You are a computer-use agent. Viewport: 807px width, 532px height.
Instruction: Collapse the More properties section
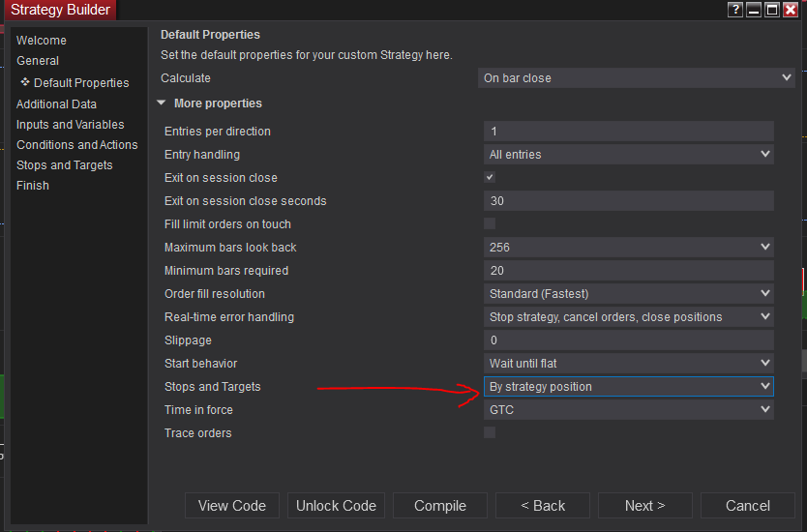tap(162, 103)
